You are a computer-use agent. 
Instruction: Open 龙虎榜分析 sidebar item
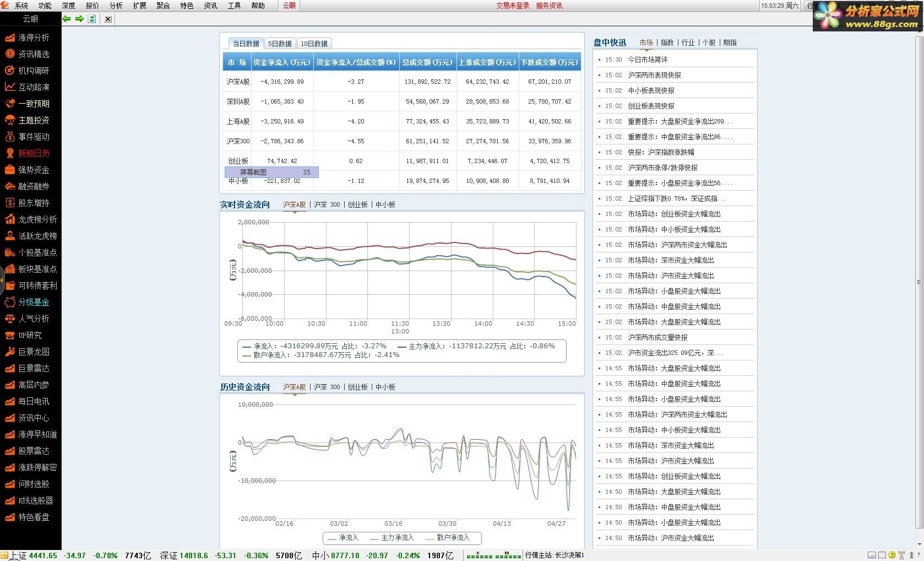click(x=31, y=219)
